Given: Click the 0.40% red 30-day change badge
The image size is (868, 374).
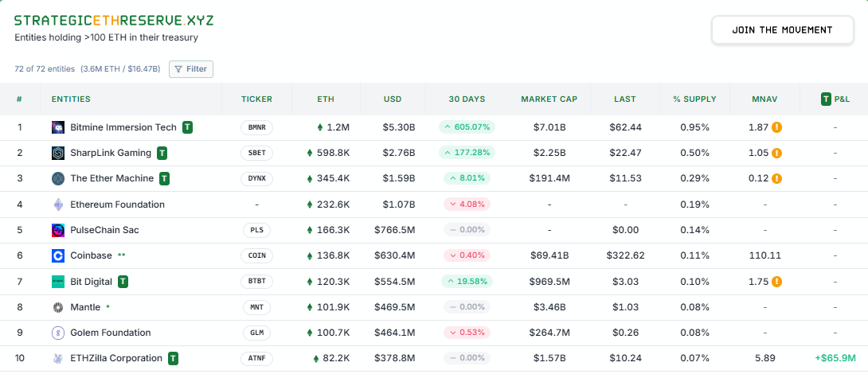Looking at the screenshot, I should 467,255.
